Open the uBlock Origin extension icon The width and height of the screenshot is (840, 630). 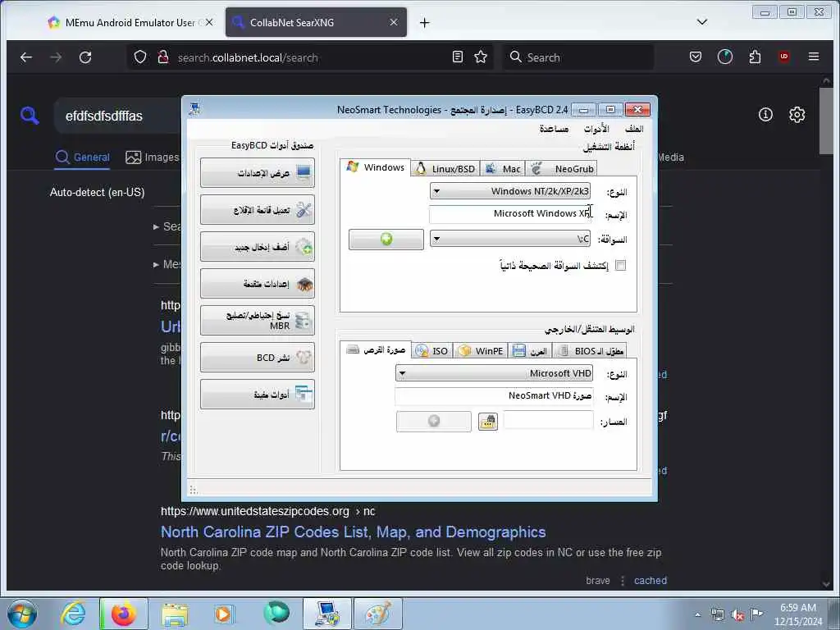(783, 57)
